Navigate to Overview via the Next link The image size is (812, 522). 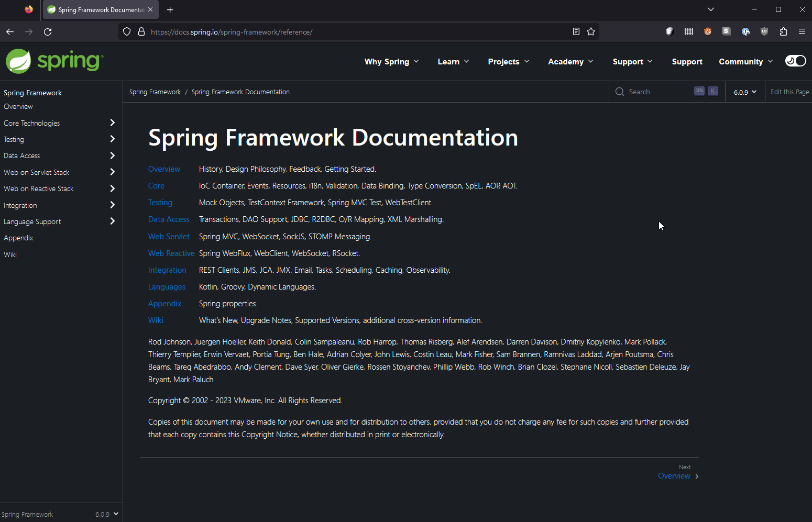pos(674,475)
